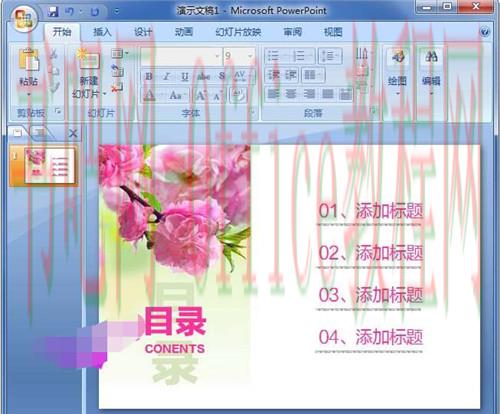Open PowerPoint help question mark icon
This screenshot has width=500, height=414.
coord(484,32)
